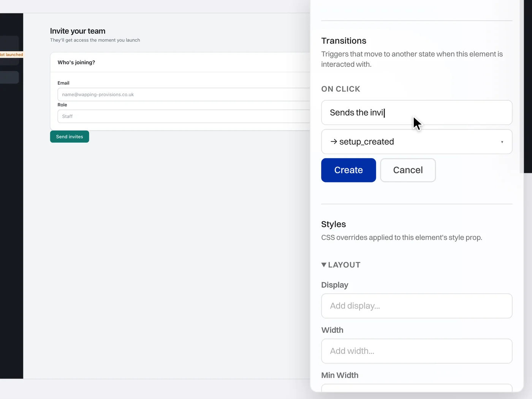
Task: Click the Email field label
Action: pos(63,83)
